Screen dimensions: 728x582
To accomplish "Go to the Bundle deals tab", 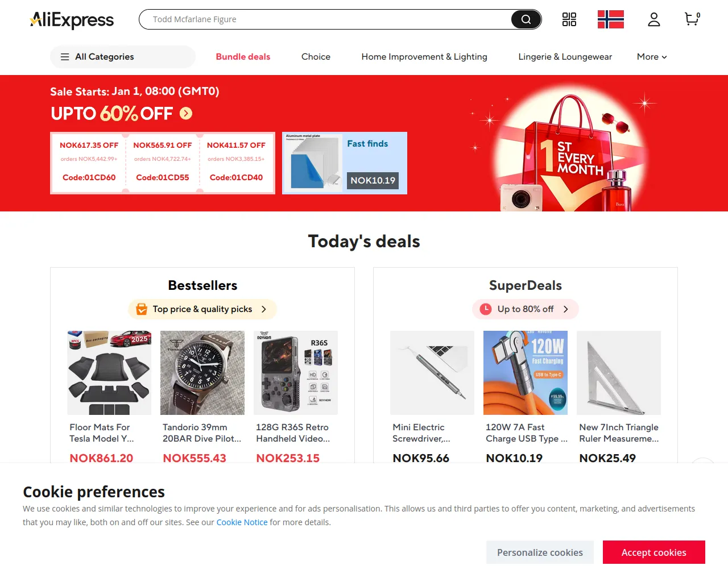I will [243, 57].
